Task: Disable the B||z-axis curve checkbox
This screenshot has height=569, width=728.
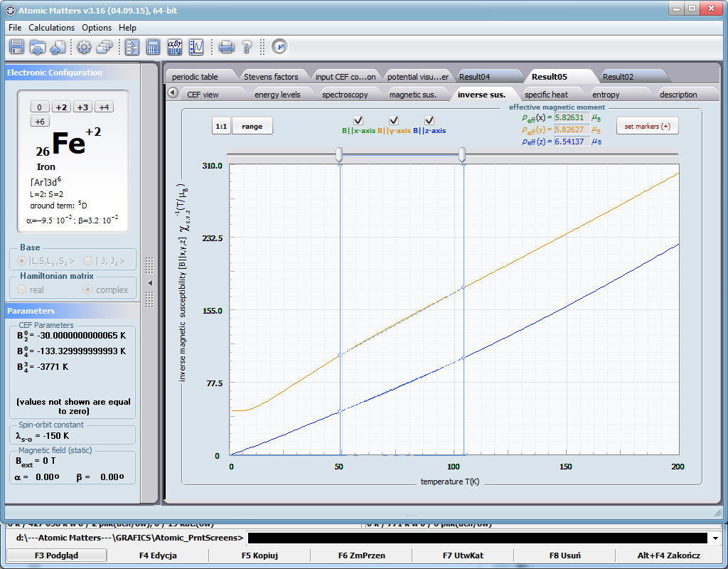Action: [x=429, y=120]
